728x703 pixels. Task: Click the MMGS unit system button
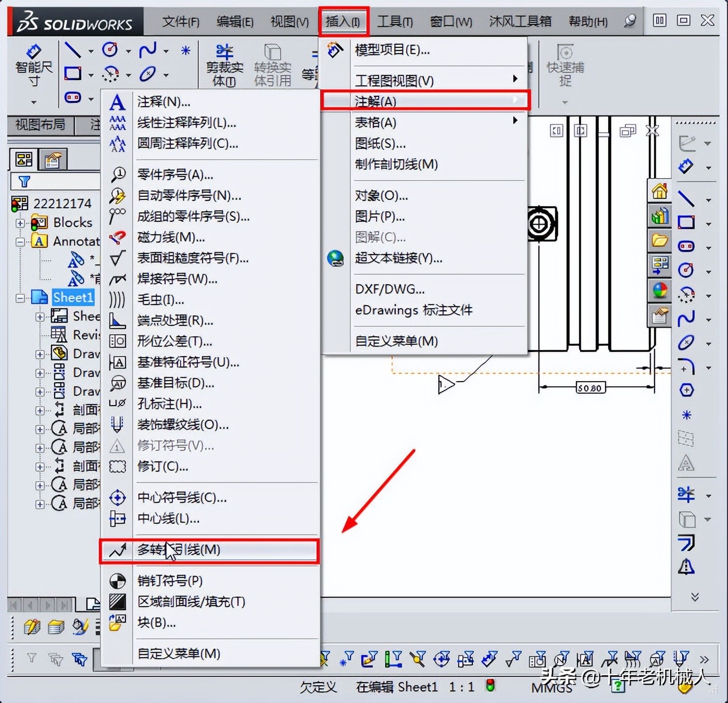coord(552,686)
